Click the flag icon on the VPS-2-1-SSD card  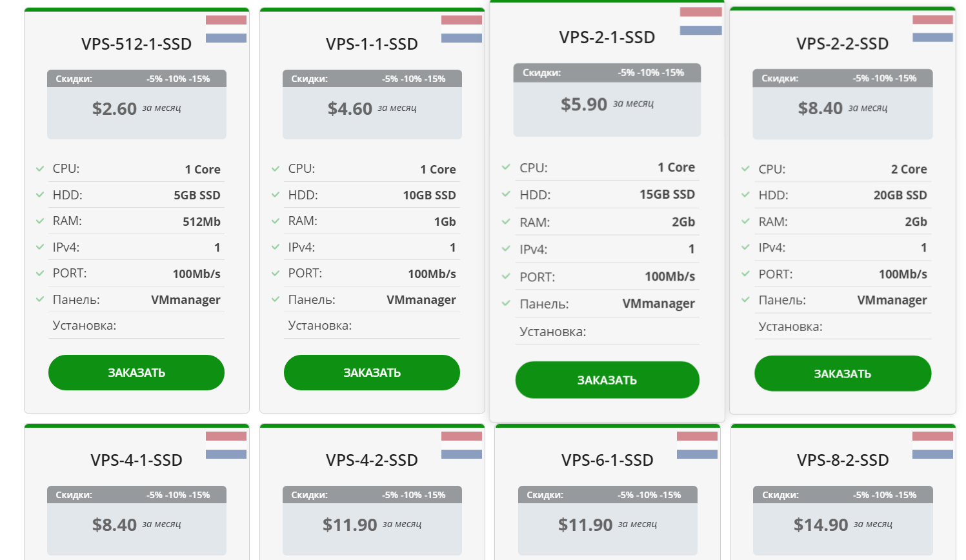(700, 21)
